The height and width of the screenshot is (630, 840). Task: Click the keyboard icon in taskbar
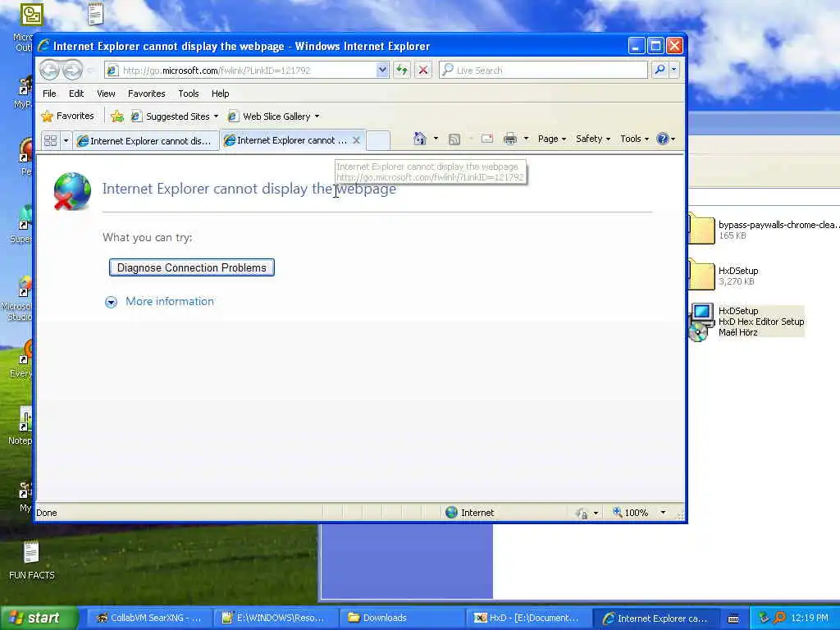pos(733,619)
